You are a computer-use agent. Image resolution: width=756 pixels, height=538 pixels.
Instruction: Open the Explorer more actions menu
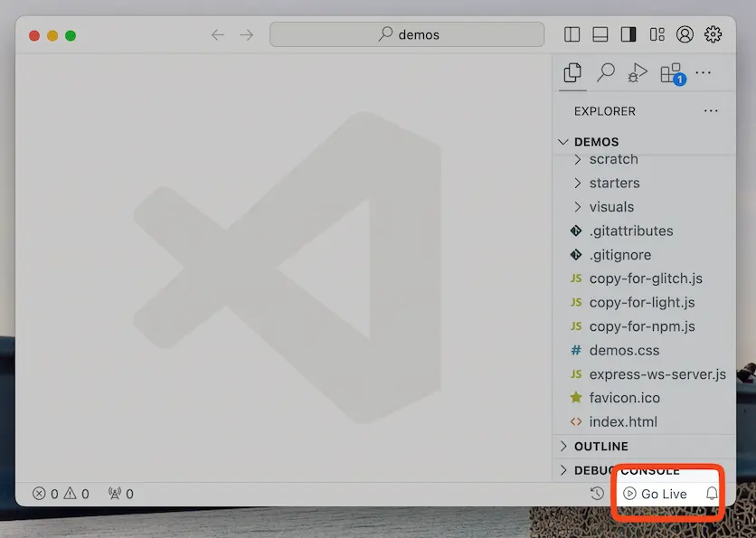click(711, 110)
